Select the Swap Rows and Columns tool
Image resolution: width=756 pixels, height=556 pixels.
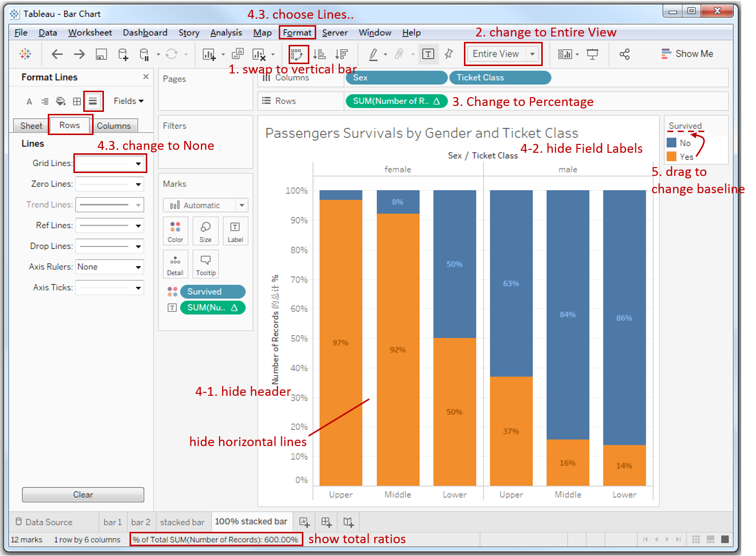(298, 54)
